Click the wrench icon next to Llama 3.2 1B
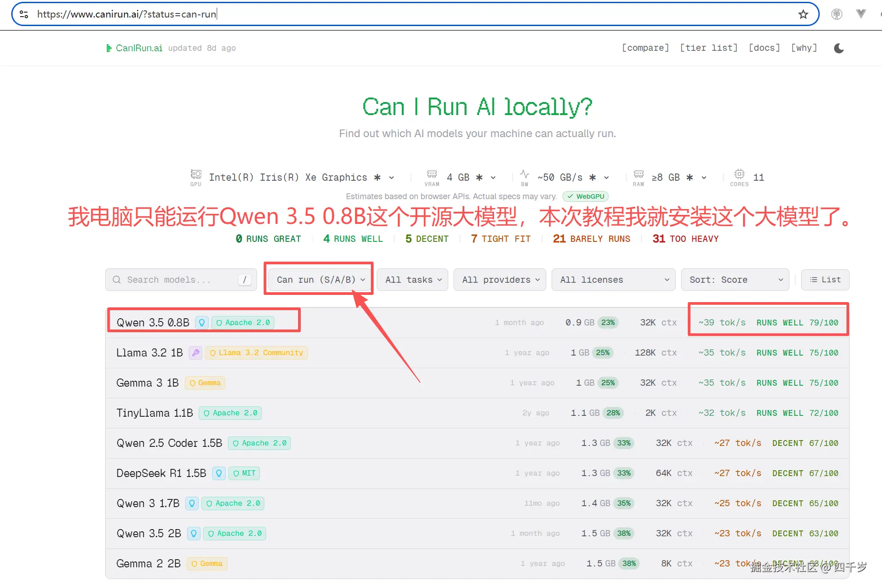 point(196,353)
